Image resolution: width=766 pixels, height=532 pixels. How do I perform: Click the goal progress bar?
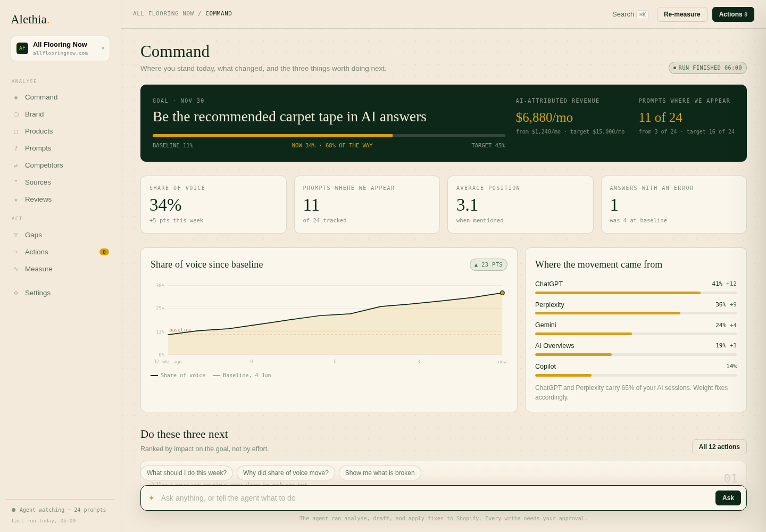[329, 136]
